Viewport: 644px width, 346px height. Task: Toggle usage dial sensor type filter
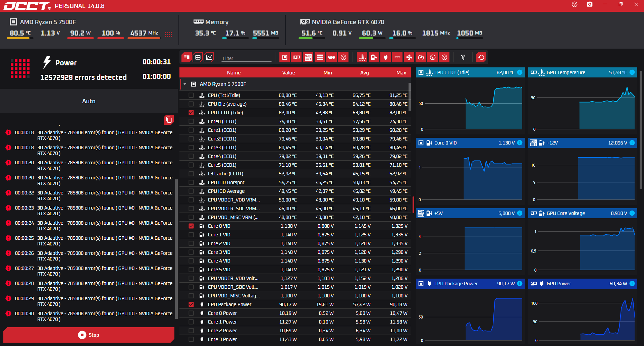point(433,57)
